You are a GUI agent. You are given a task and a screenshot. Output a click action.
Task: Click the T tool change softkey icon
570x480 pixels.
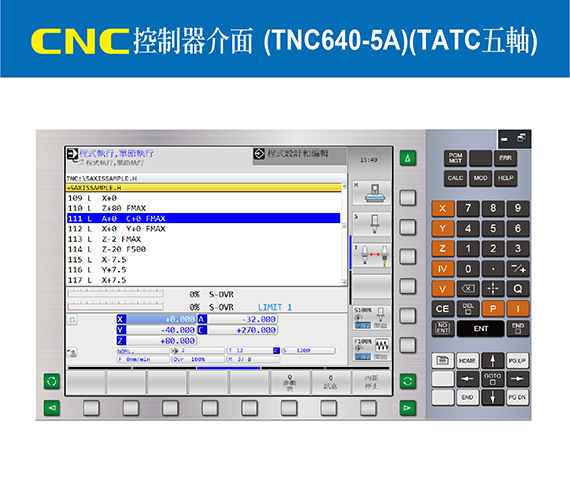372,255
